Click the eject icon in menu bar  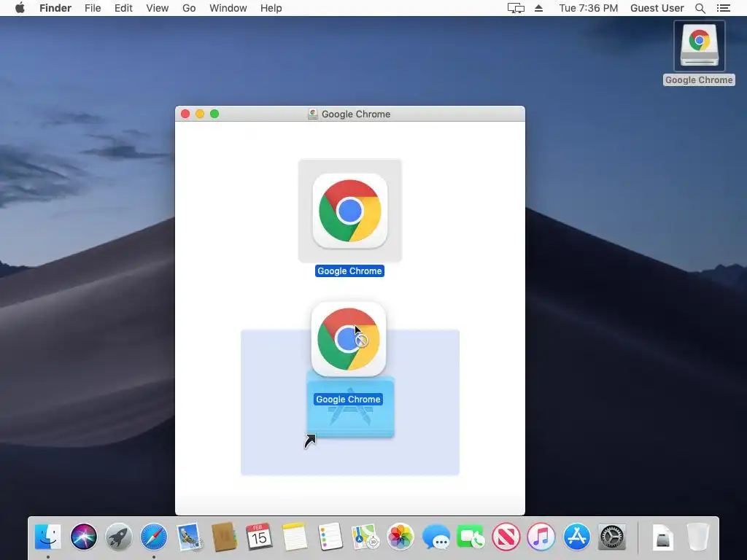pos(539,8)
